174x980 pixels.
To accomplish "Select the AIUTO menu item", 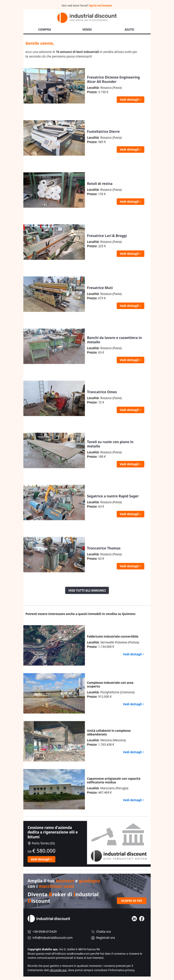I will click(129, 30).
